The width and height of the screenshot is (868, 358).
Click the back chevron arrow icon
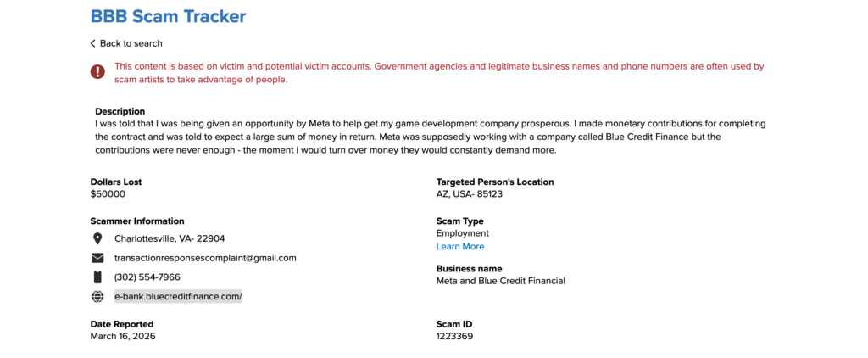(93, 43)
